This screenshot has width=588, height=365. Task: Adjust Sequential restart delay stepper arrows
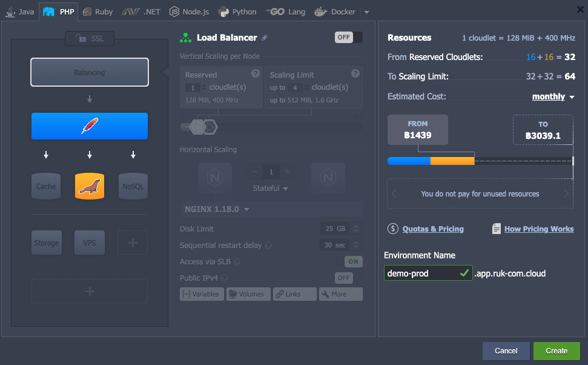(356, 245)
